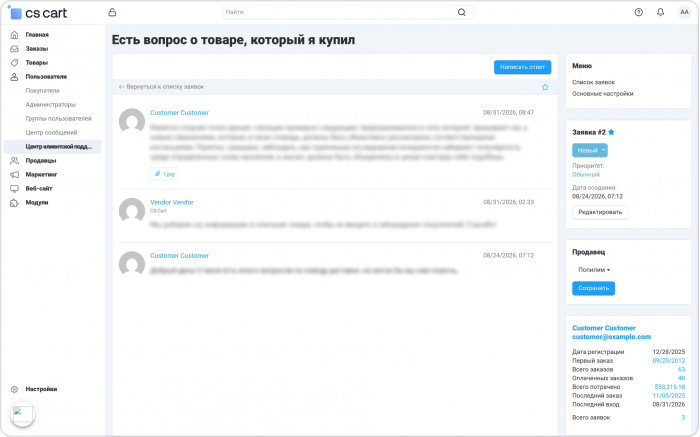This screenshot has height=437, width=700.
Task: Open Основные настройки in Меню
Action: click(x=603, y=94)
